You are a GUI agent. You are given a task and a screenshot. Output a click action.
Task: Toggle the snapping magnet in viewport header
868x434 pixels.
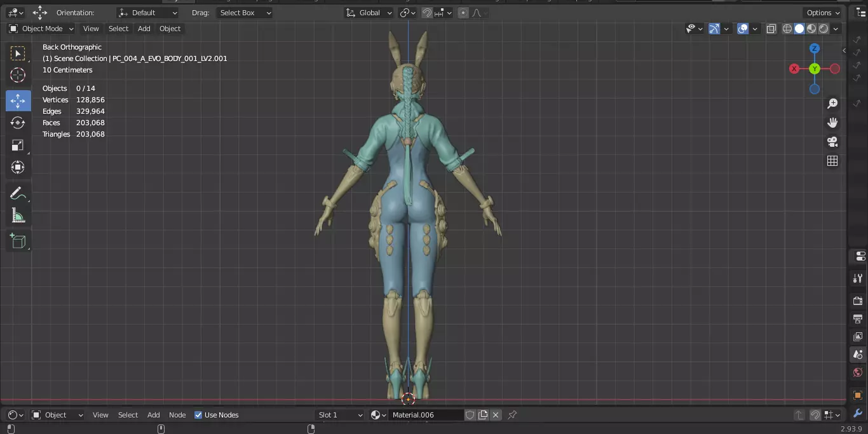[427, 13]
